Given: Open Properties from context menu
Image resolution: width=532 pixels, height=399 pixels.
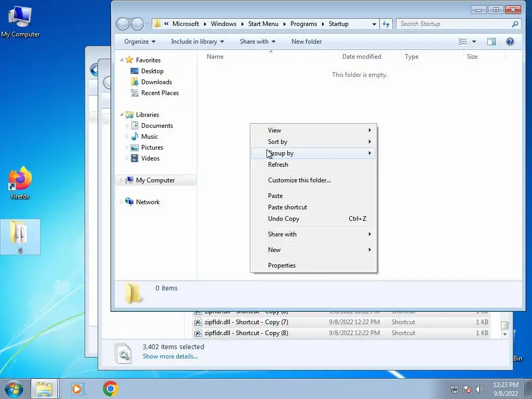Looking at the screenshot, I should tap(313, 265).
